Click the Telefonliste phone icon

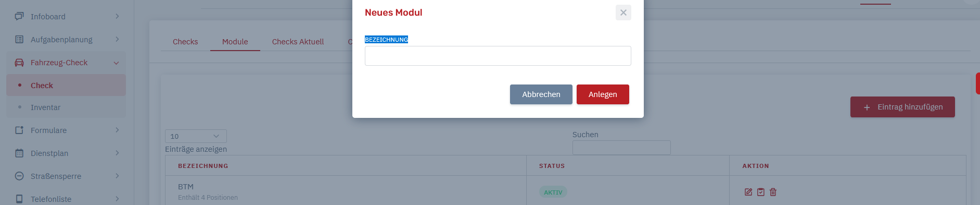coord(19,199)
